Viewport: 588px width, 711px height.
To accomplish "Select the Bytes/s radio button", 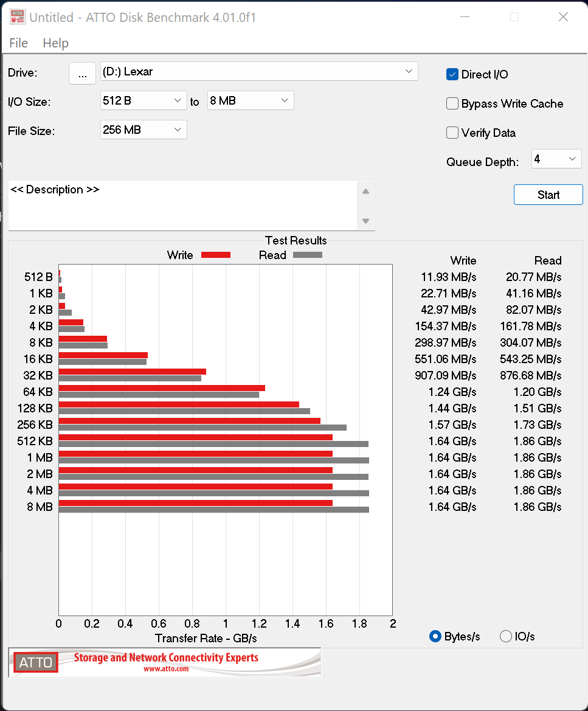I will pos(435,636).
